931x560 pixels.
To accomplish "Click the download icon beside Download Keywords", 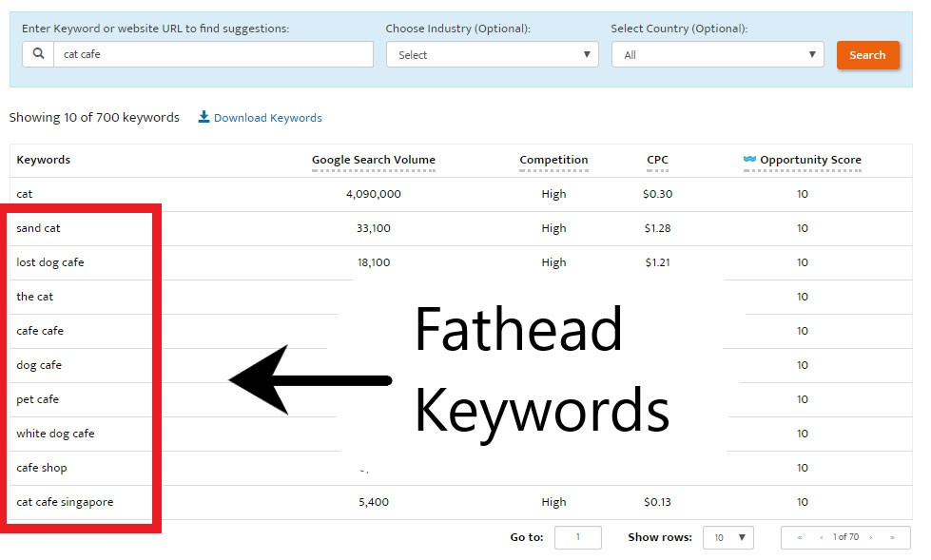I will [204, 118].
